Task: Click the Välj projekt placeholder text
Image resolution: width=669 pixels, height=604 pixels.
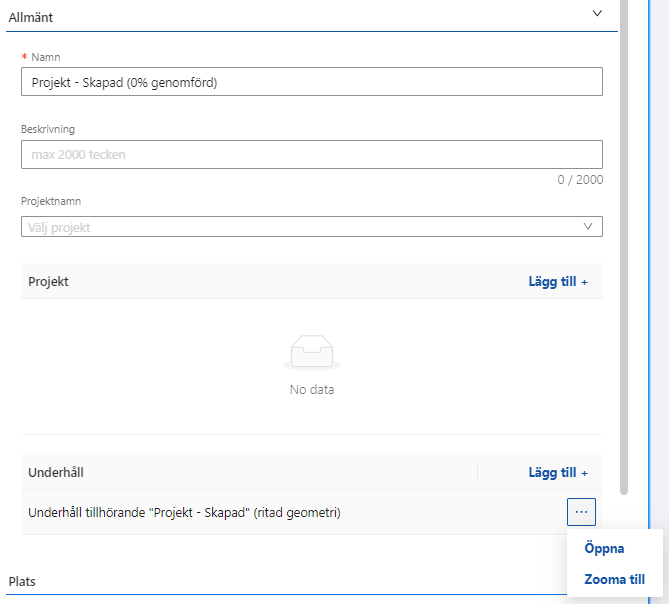Action: (60, 227)
